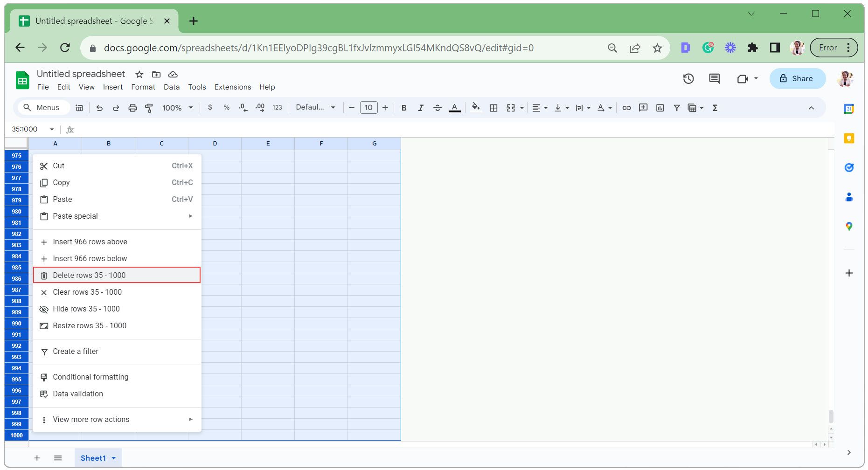Screen dimensions: 868x470
Task: Click the font size input field
Action: tap(368, 108)
